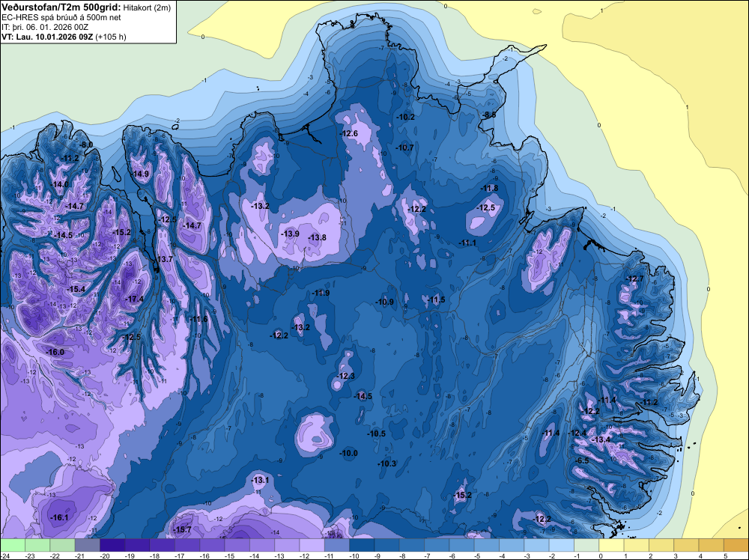
Task: Click the -11.9 temperature value
Action: 321,293
